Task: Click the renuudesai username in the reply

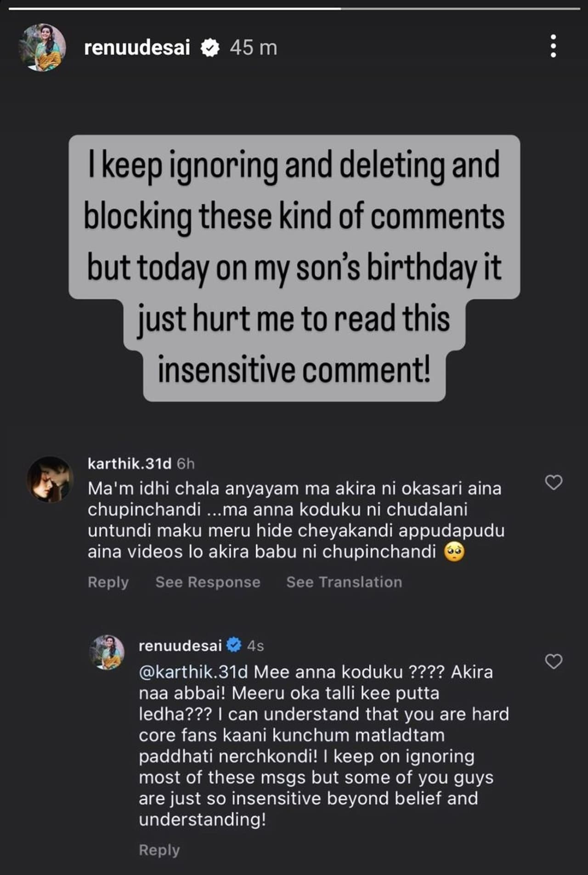Action: [180, 646]
